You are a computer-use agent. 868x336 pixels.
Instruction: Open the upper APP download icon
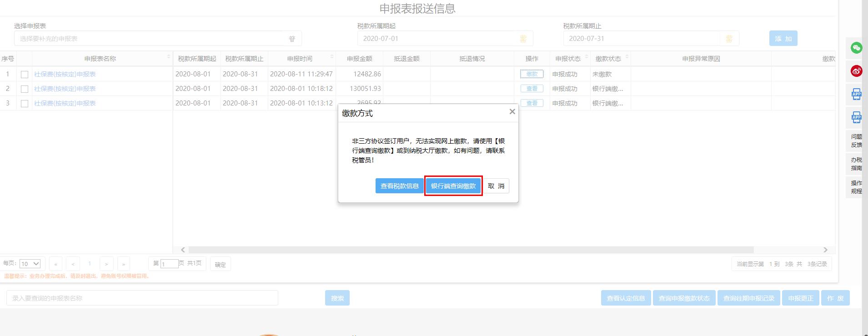pos(856,95)
